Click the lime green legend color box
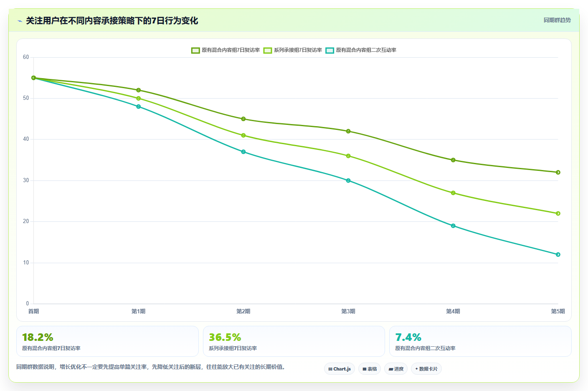Screen dimensions: 588x391 pyautogui.click(x=268, y=50)
